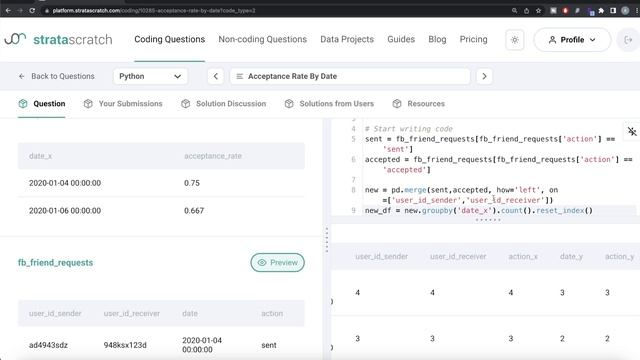Click the browser forward button
Screen dimensions: 640x360
click(20, 11)
